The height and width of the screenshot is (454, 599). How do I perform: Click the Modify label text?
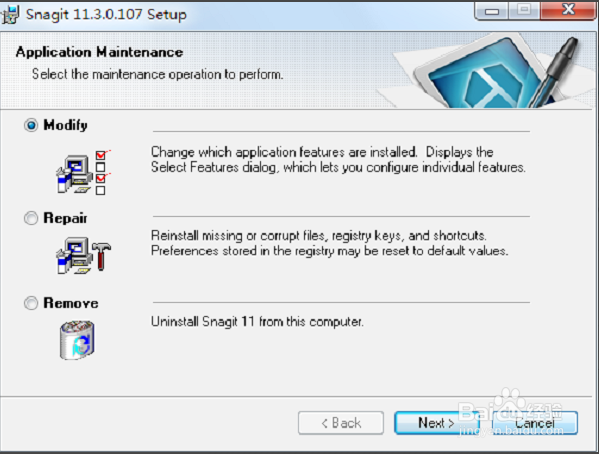click(65, 125)
